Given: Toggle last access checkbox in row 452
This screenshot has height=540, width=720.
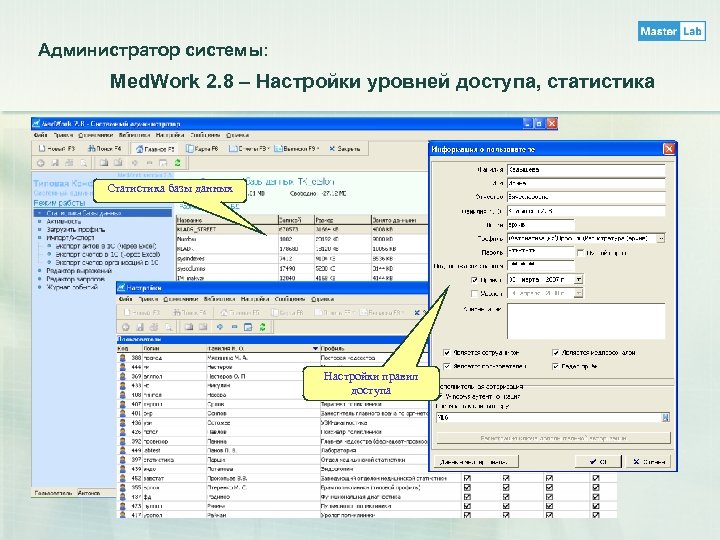Looking at the screenshot, I should point(596,478).
